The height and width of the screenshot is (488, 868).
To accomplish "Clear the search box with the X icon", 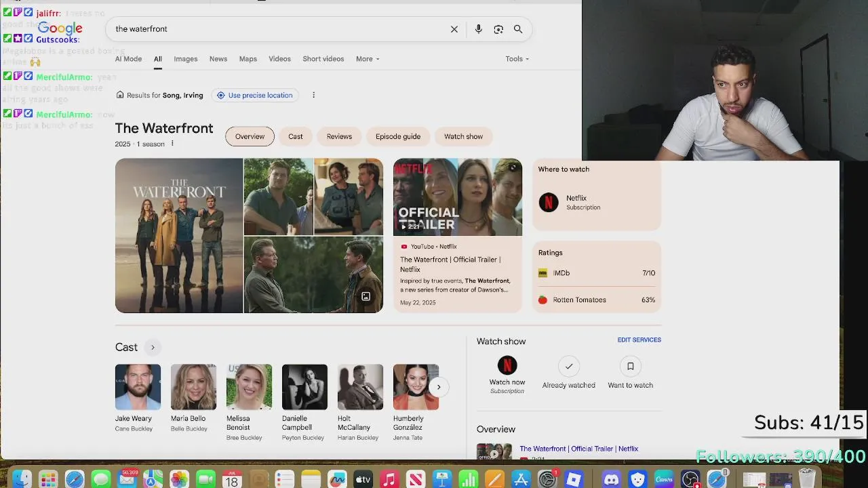I will click(x=454, y=29).
